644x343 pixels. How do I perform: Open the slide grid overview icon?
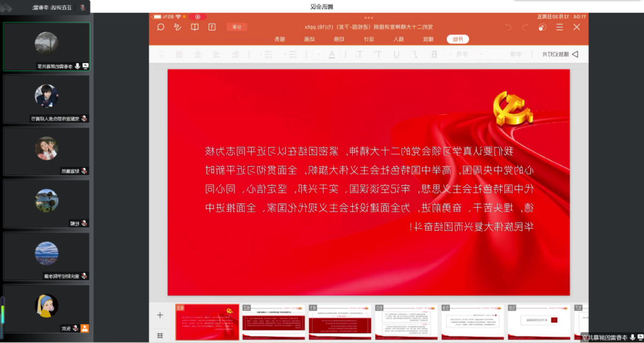(160, 336)
